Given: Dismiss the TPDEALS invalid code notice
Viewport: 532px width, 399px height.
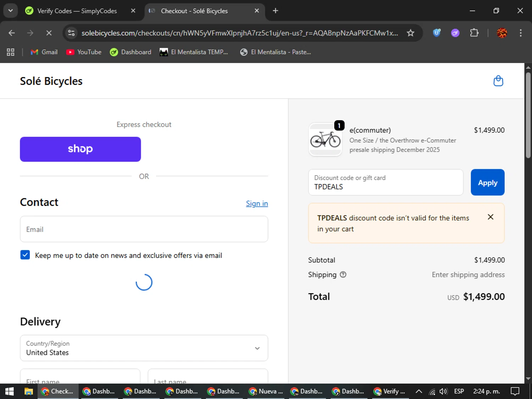Looking at the screenshot, I should (x=491, y=217).
